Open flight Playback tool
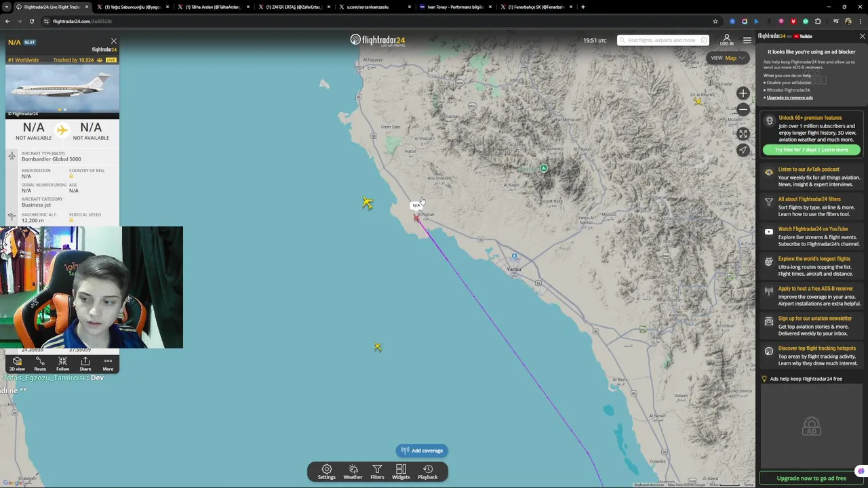Image resolution: width=868 pixels, height=488 pixels. [427, 472]
